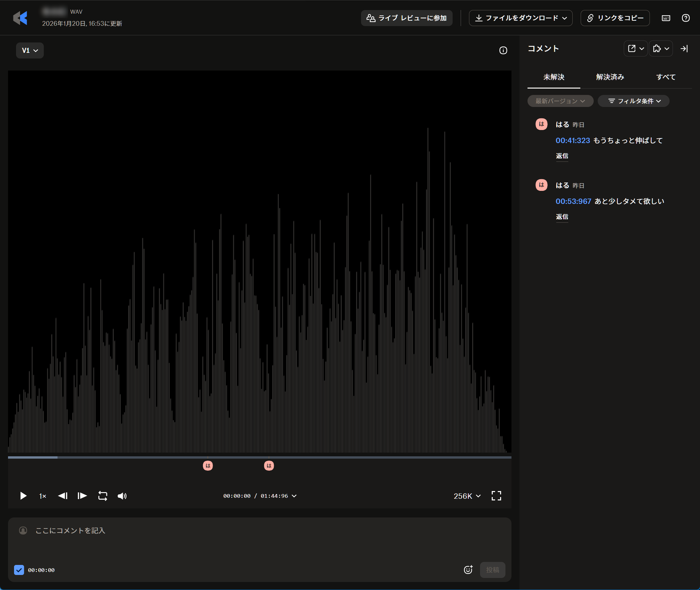
Task: Open the keyboard shortcuts icon
Action: click(666, 18)
